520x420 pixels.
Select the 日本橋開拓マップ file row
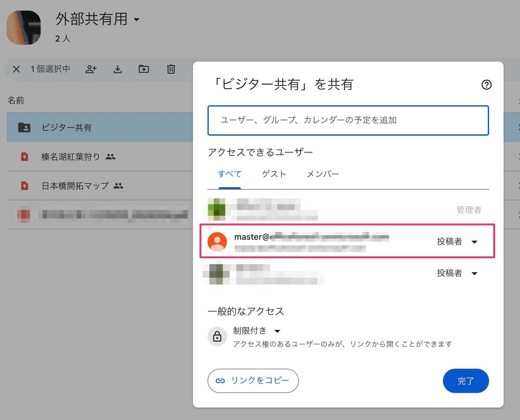pos(75,186)
